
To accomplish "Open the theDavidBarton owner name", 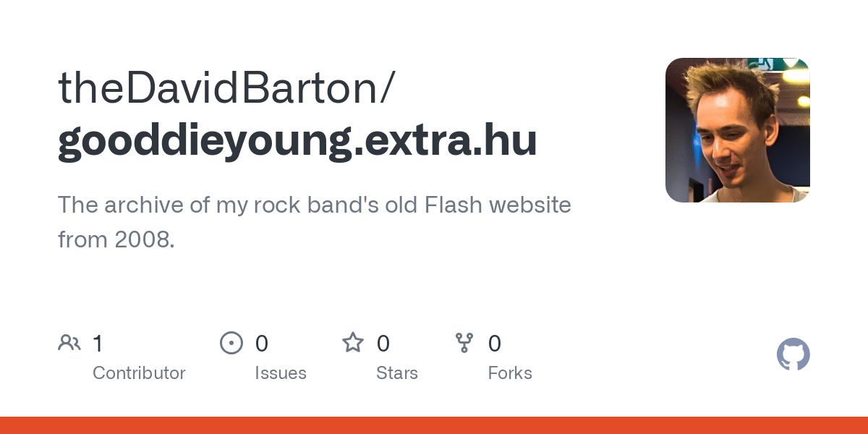I will coord(217,88).
